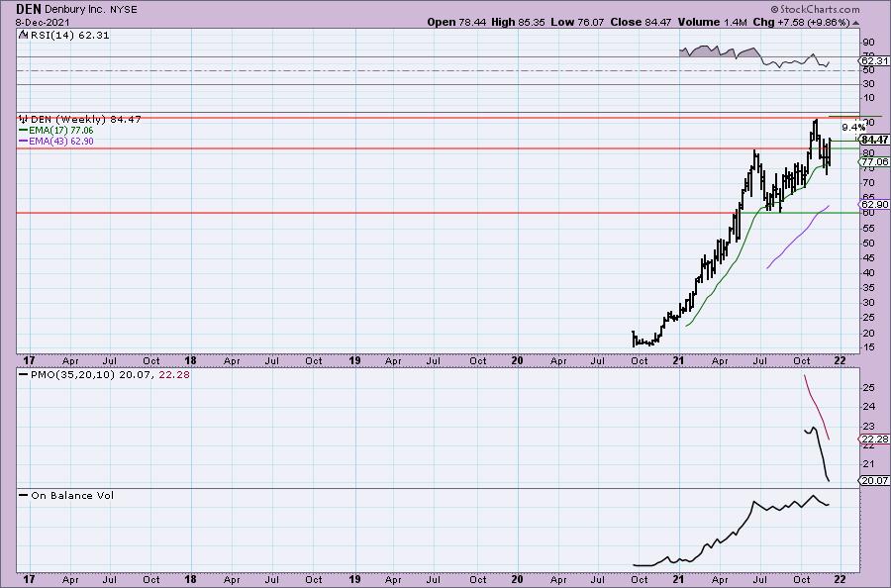Image resolution: width=891 pixels, height=588 pixels.
Task: Click the Volume 1.4M value
Action: (x=712, y=22)
